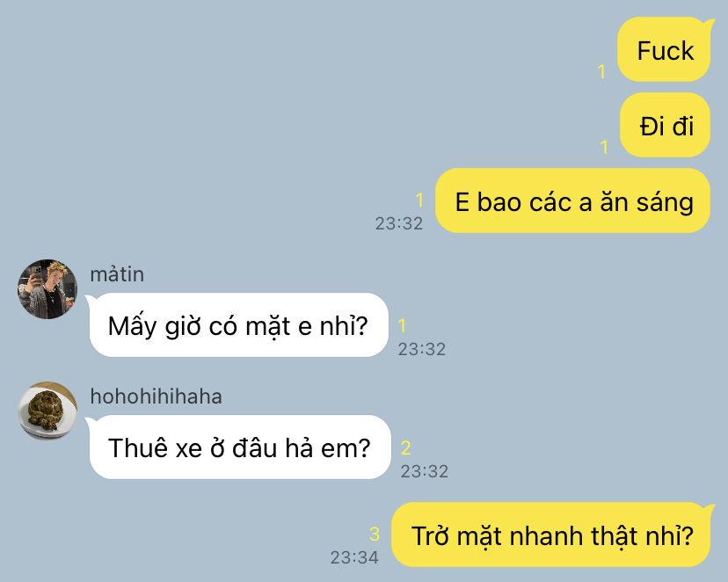Open hohohihihaha's turtle avatar
This screenshot has height=582, width=728.
point(47,411)
